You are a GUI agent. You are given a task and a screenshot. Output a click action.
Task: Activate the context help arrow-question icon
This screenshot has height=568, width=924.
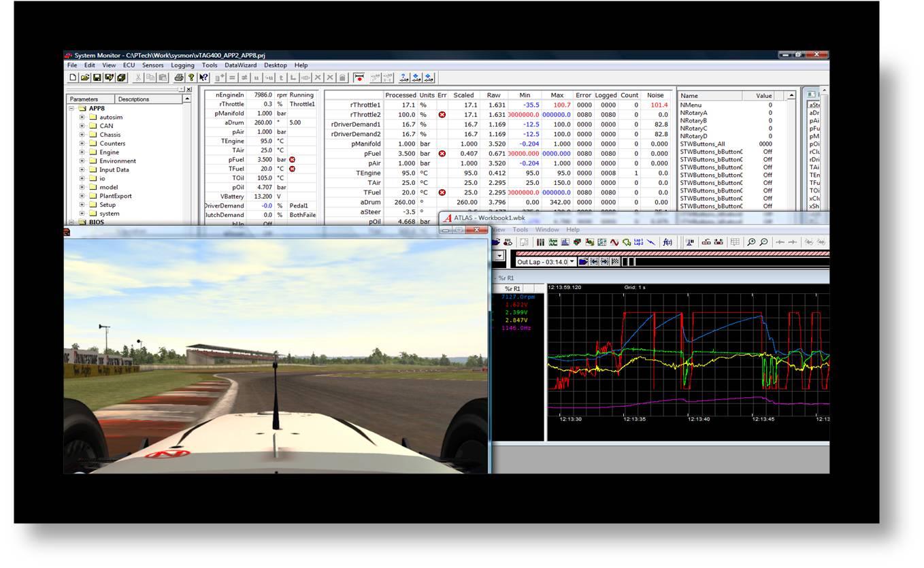(203, 78)
